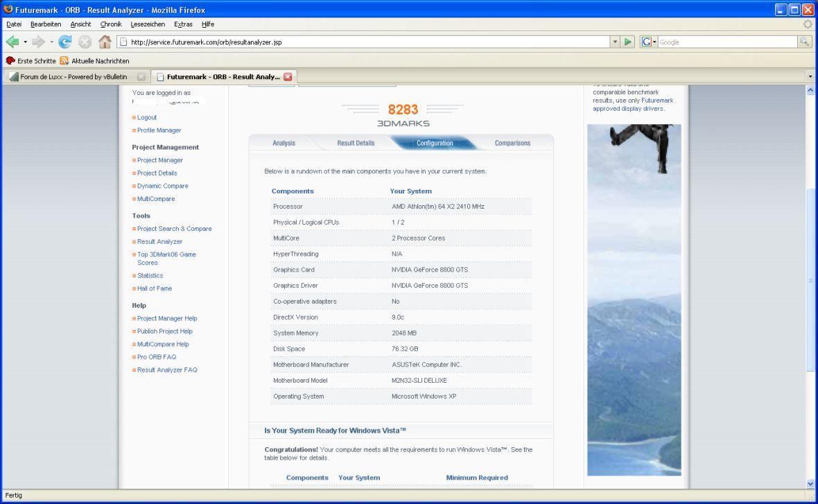
Task: Expand the address bar URL history dropdown
Action: point(615,42)
